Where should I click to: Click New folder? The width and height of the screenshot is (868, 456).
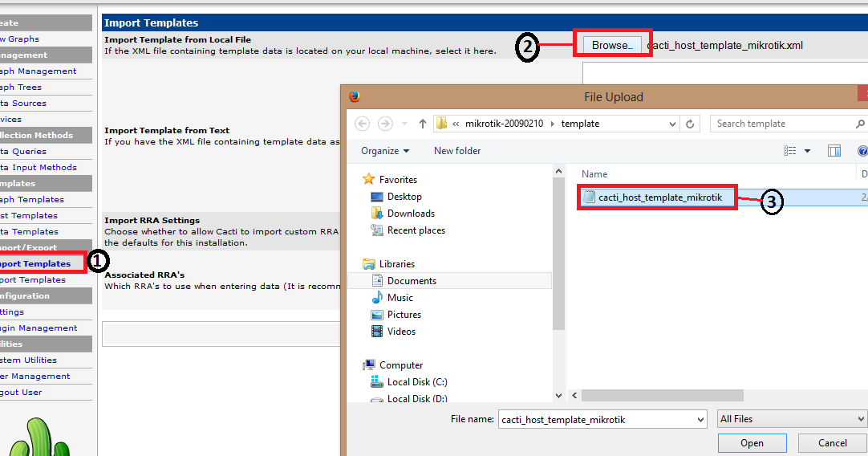pos(457,151)
